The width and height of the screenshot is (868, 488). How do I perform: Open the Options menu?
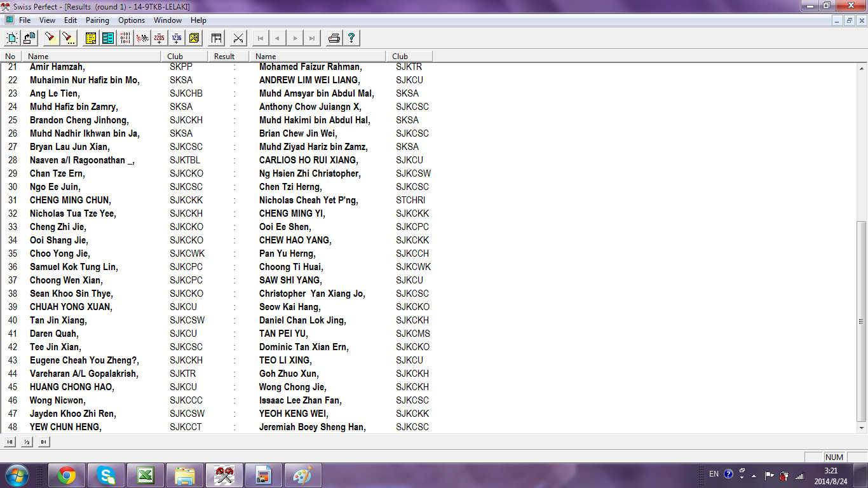tap(132, 20)
